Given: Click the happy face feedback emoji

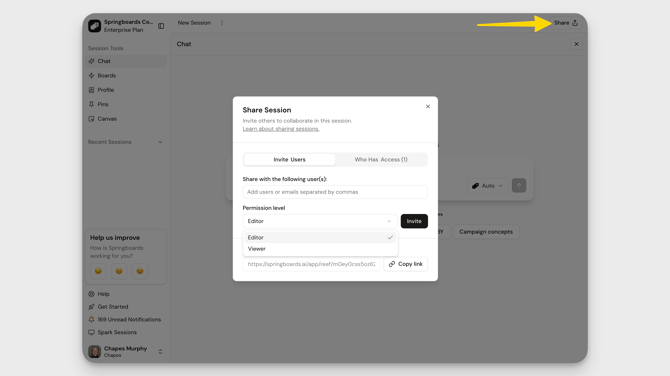Looking at the screenshot, I should [x=140, y=271].
